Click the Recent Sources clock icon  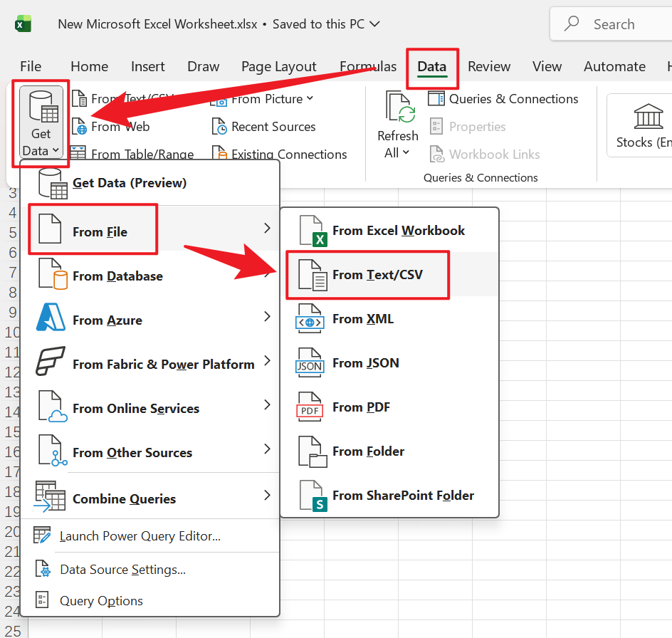pyautogui.click(x=220, y=127)
